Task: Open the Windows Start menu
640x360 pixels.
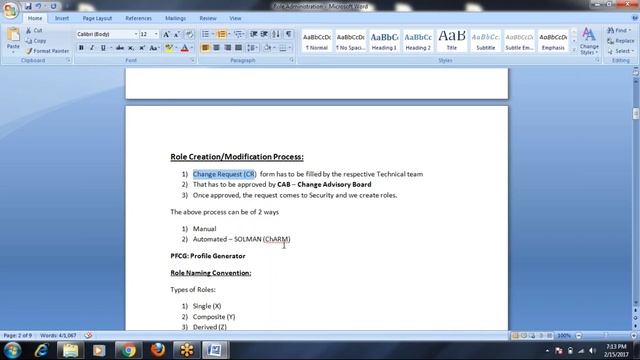Action: pyautogui.click(x=12, y=350)
